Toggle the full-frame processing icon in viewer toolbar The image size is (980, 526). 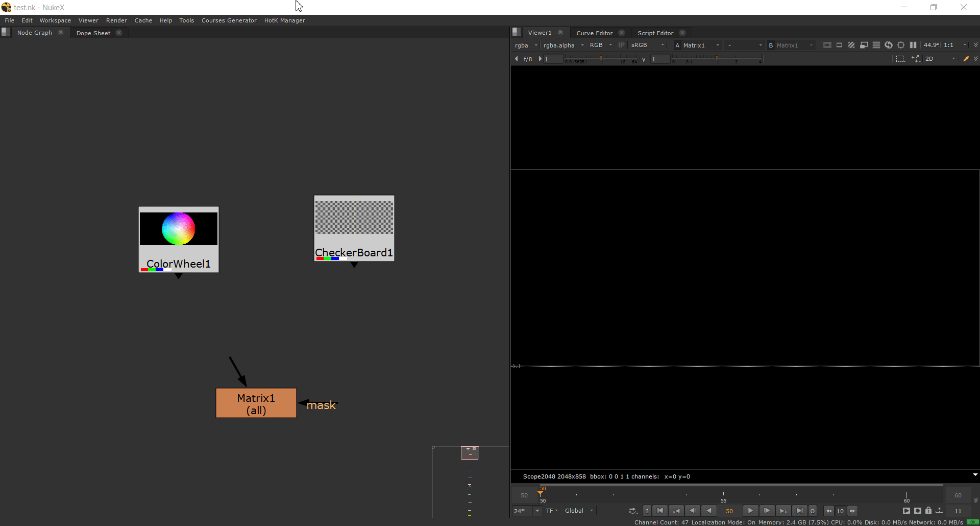[x=827, y=45]
